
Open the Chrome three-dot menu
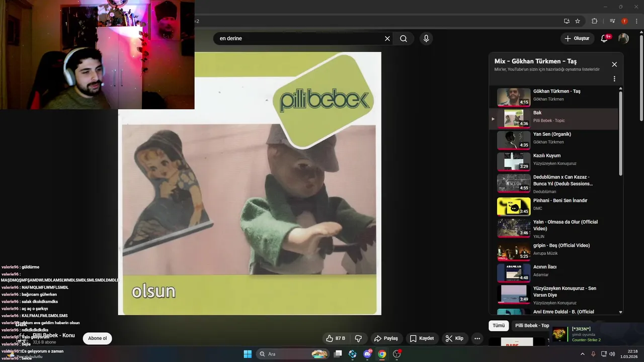636,21
